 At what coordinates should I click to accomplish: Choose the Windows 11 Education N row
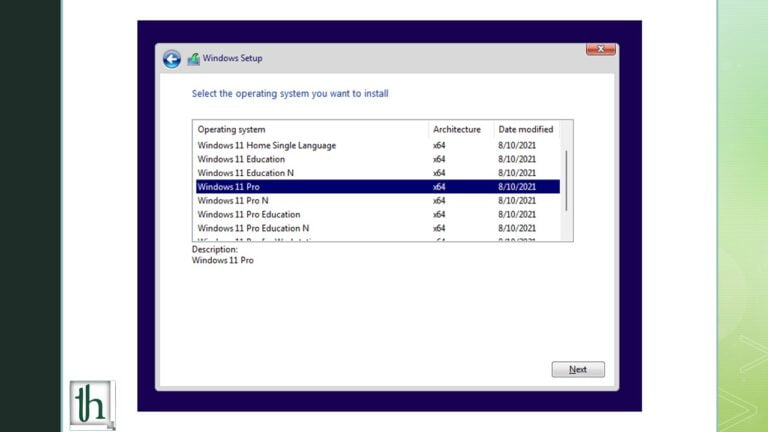pyautogui.click(x=378, y=173)
